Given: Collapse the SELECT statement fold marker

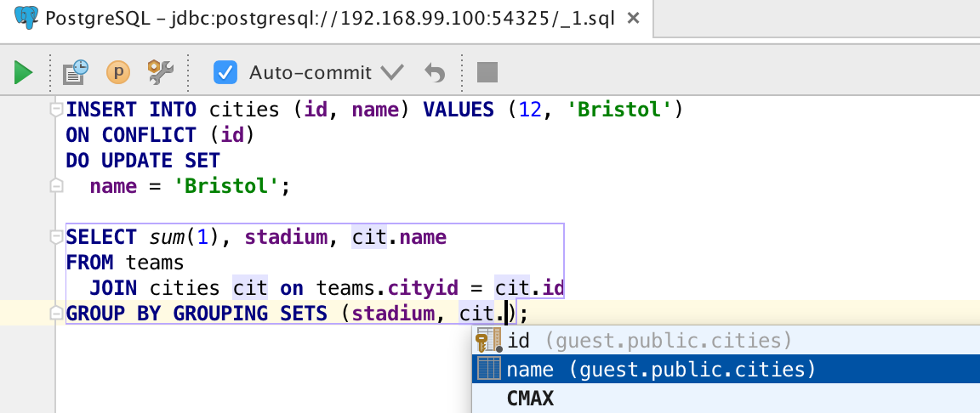Looking at the screenshot, I should [56, 237].
